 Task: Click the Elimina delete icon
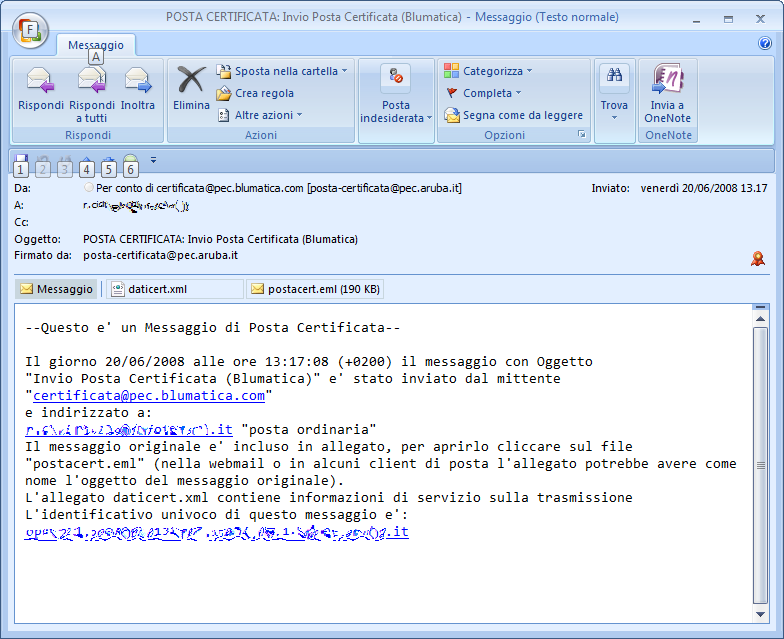coord(191,80)
